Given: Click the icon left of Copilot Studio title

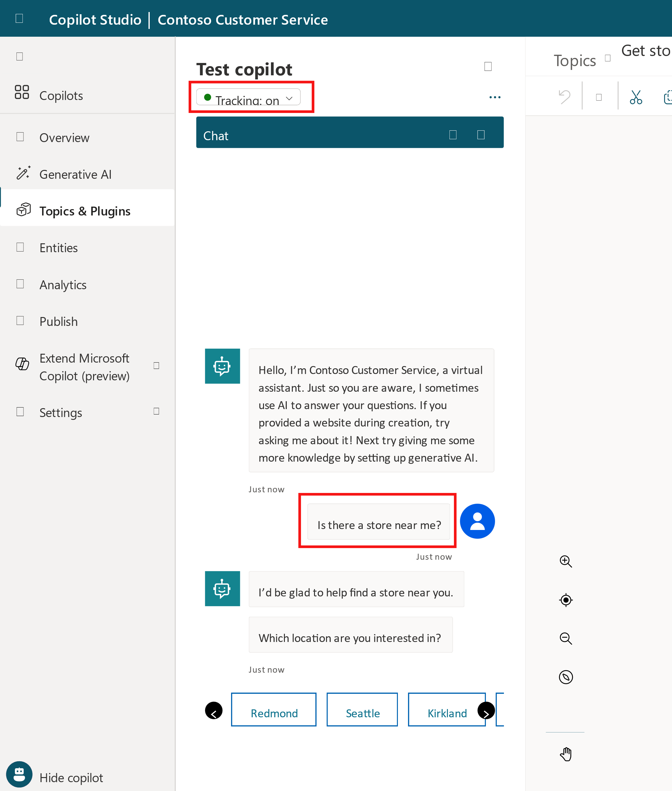Looking at the screenshot, I should pos(19,18).
